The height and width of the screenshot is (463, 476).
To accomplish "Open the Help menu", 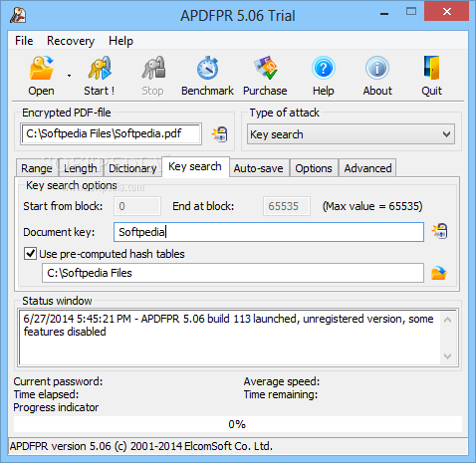I will 120,41.
